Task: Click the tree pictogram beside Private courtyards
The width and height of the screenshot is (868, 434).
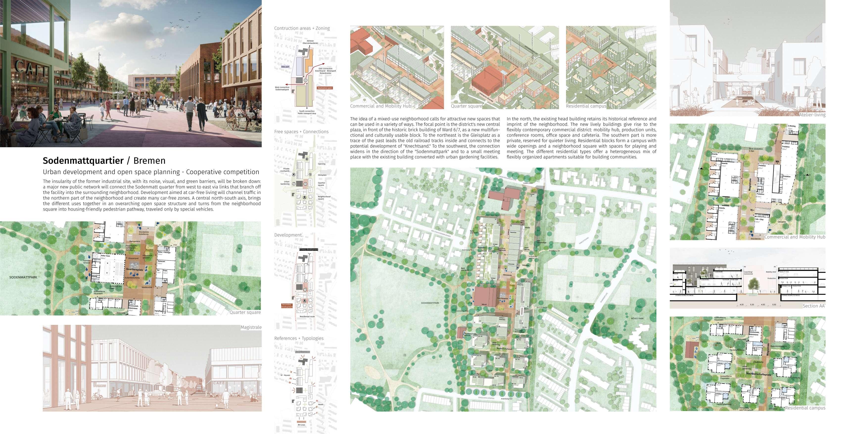Action: [294, 175]
